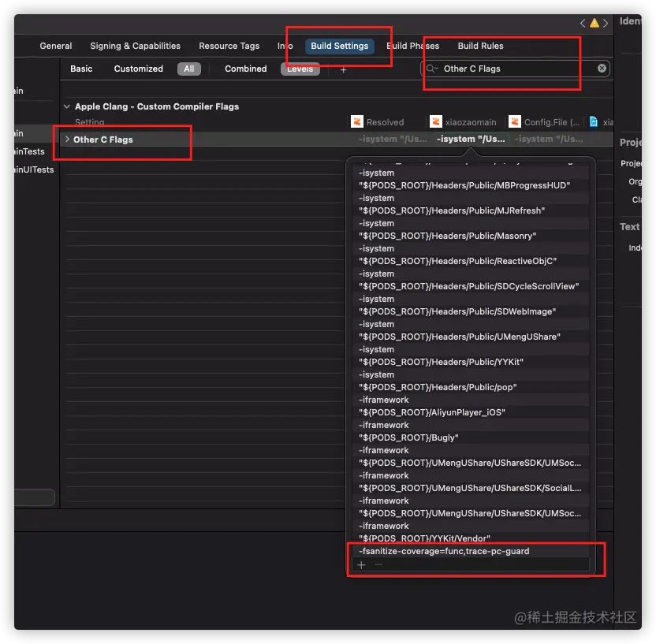Switch to Levels view mode
The width and height of the screenshot is (656, 644).
pyautogui.click(x=300, y=69)
